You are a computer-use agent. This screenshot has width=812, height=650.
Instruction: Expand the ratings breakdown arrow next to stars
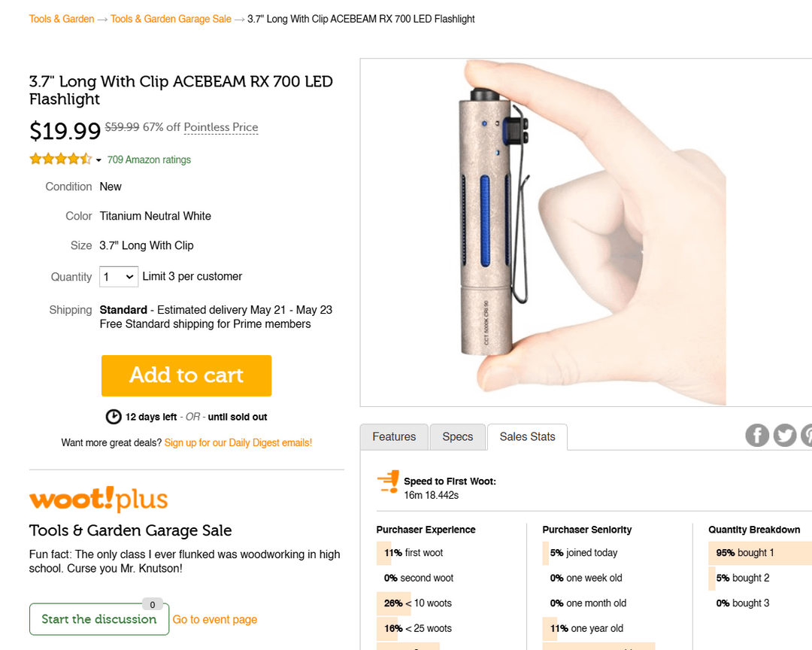[x=98, y=160]
